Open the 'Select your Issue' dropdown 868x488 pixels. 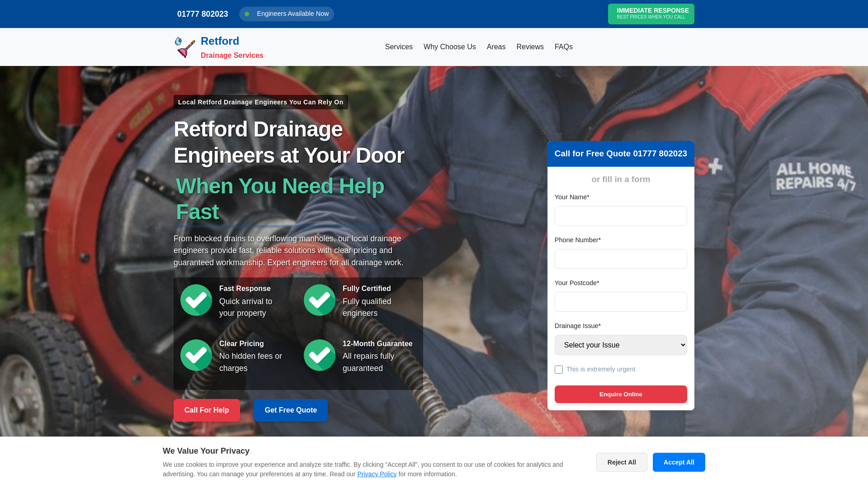click(x=621, y=345)
